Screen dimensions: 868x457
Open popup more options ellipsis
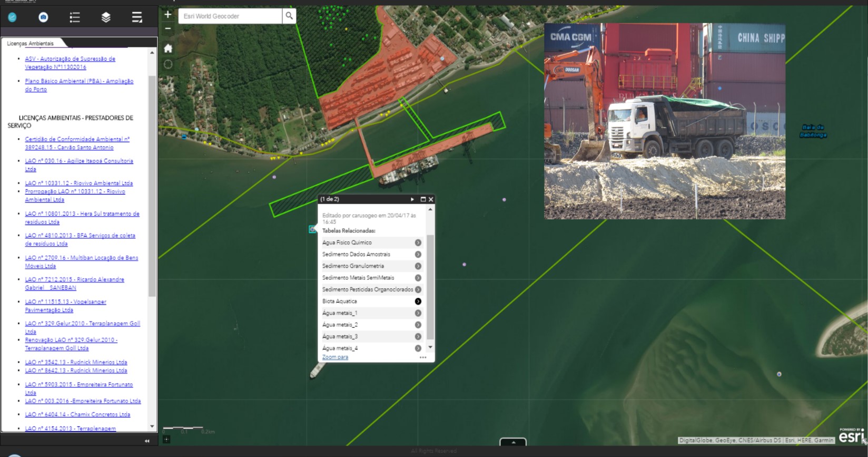pyautogui.click(x=423, y=357)
